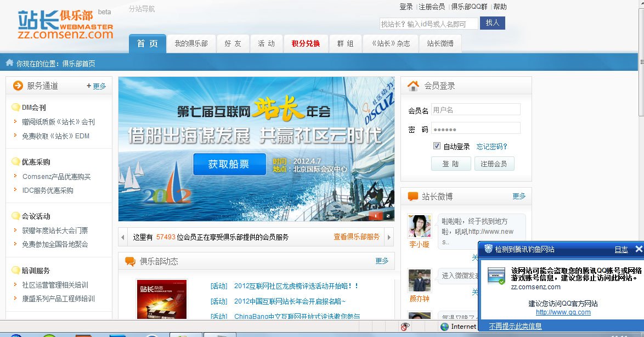Screen dimensions: 644x337
Task: Click the yellow bullet icon beside DM会刊
Action: 15,107
